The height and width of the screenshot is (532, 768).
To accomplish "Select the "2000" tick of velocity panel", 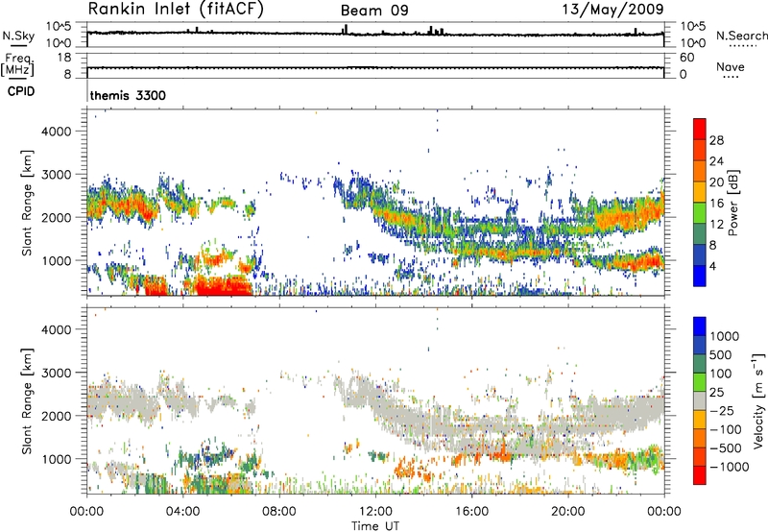I will click(x=57, y=416).
